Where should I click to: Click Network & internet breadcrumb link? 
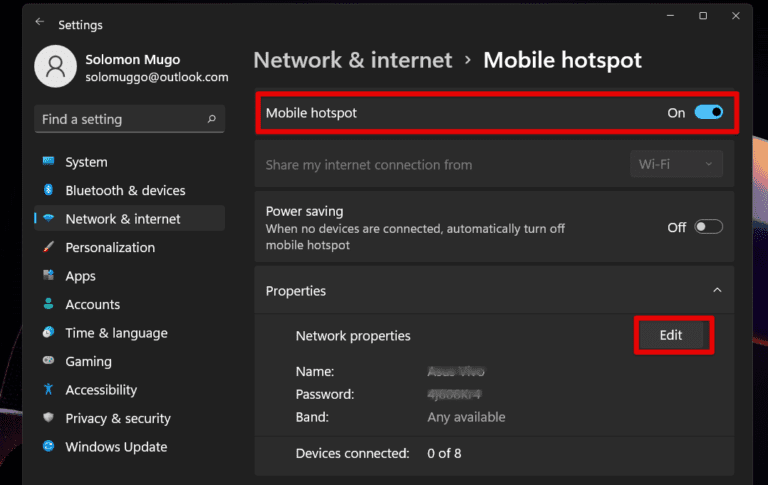pyautogui.click(x=353, y=60)
